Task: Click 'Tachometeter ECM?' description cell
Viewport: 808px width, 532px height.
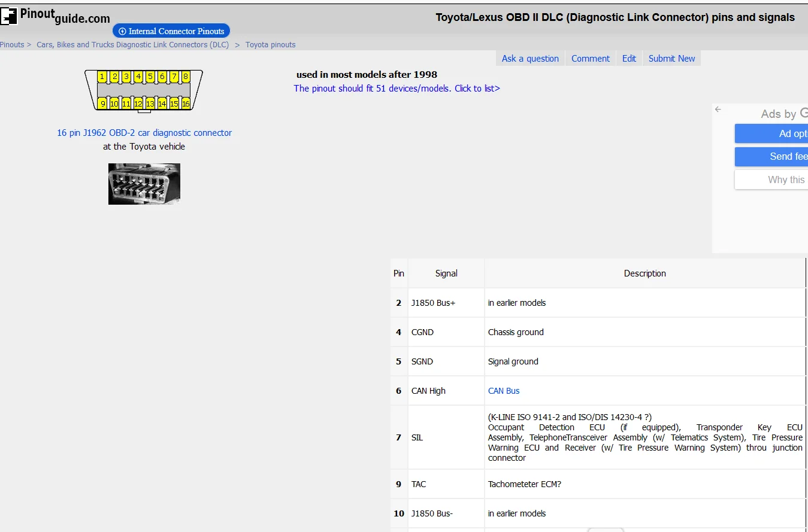Action: click(645, 484)
